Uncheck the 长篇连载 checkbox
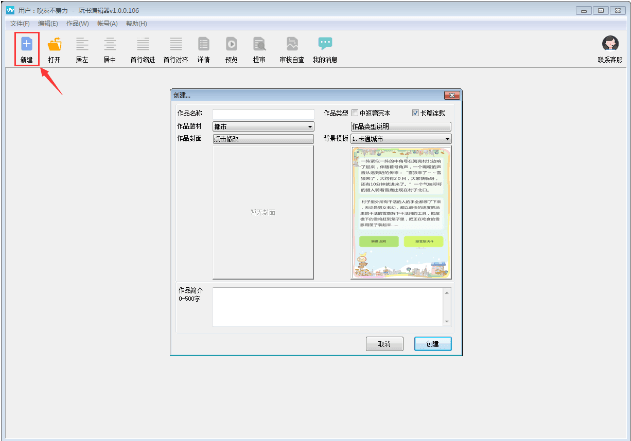This screenshot has width=631, height=441. pyautogui.click(x=415, y=114)
